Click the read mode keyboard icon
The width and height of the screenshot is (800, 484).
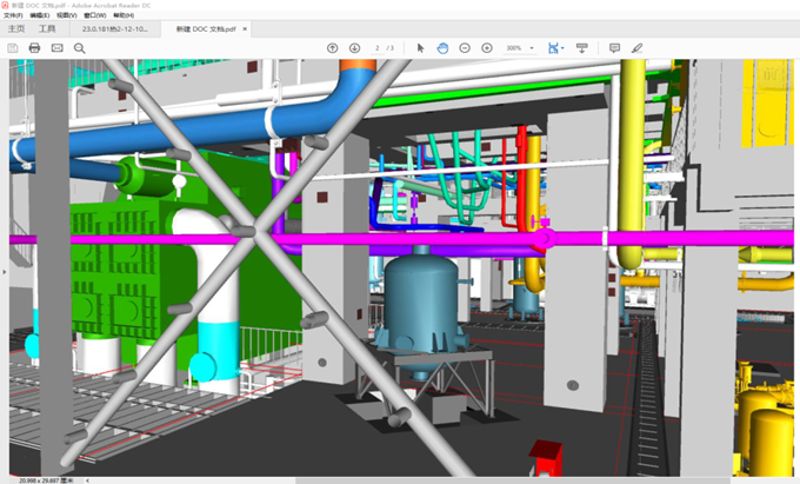[x=582, y=48]
